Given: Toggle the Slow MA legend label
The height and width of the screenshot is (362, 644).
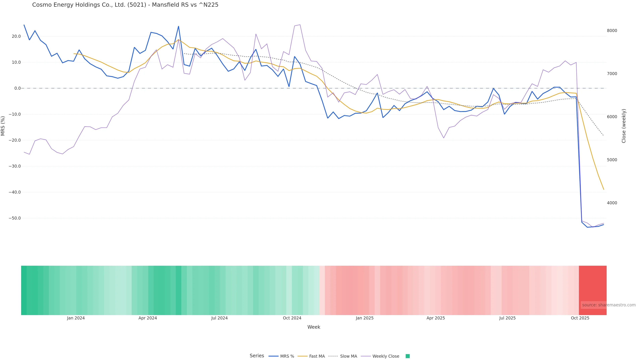Looking at the screenshot, I should (348, 356).
